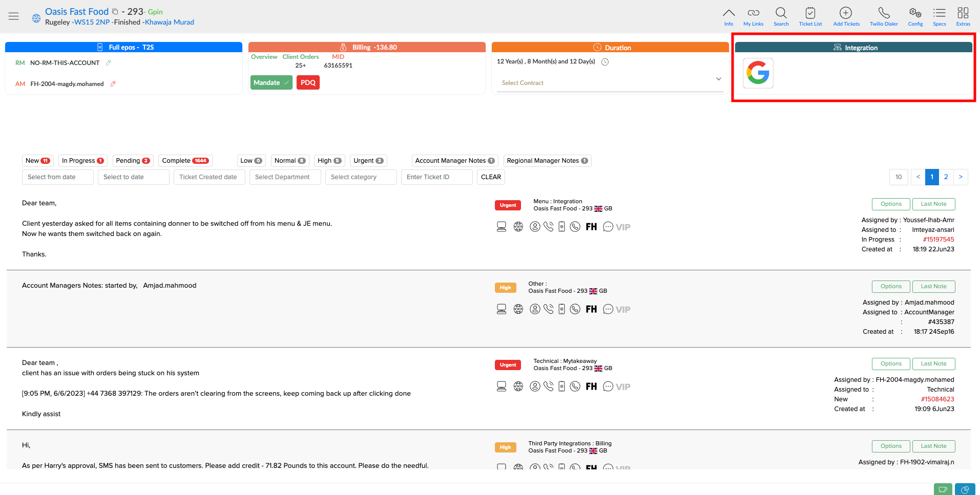Go to page 1 of tickets
The image size is (980, 495).
click(932, 177)
